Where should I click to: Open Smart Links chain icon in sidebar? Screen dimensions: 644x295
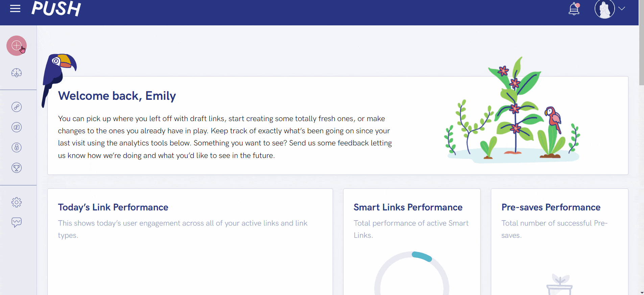17,107
